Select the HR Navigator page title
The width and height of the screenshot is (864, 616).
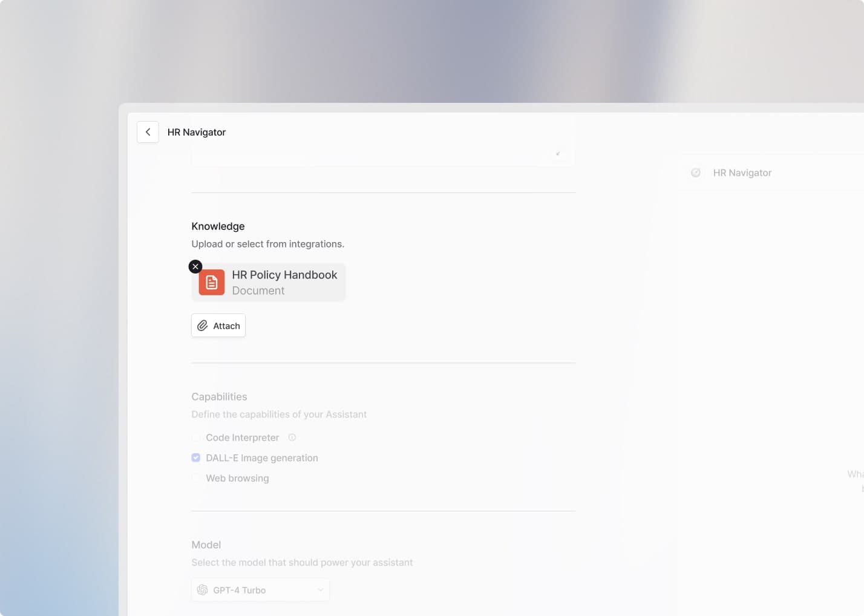pos(197,132)
